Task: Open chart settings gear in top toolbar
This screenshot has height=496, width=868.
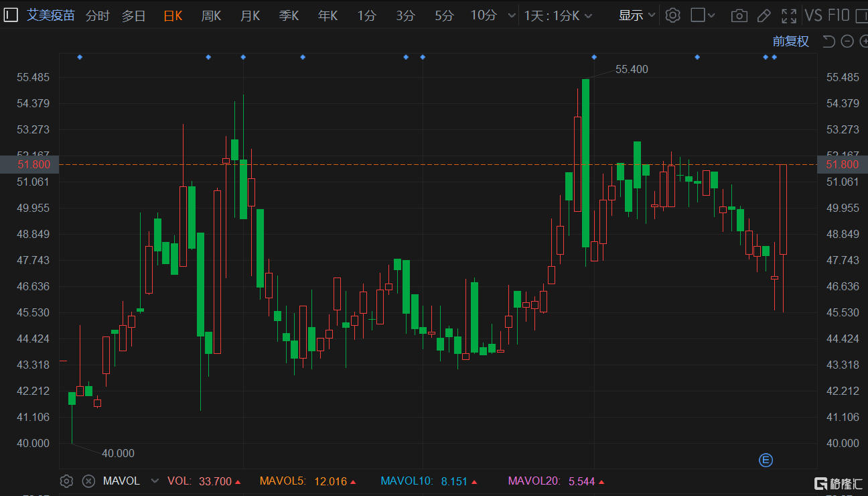Action: click(673, 15)
